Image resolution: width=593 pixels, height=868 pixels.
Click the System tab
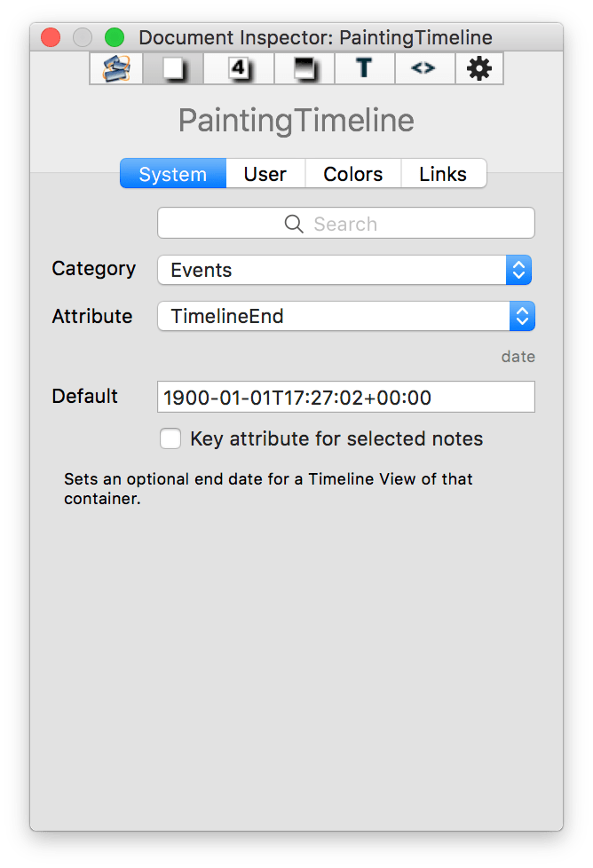tap(173, 174)
